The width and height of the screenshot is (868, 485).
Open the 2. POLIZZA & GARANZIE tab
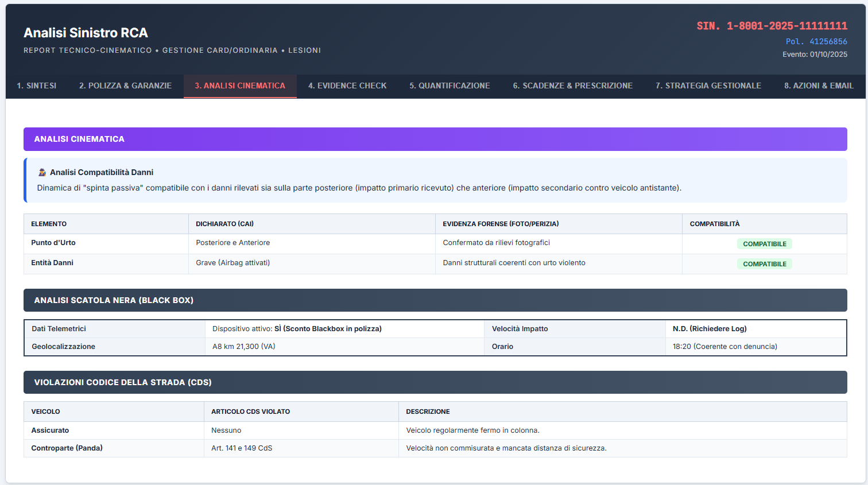pyautogui.click(x=125, y=86)
